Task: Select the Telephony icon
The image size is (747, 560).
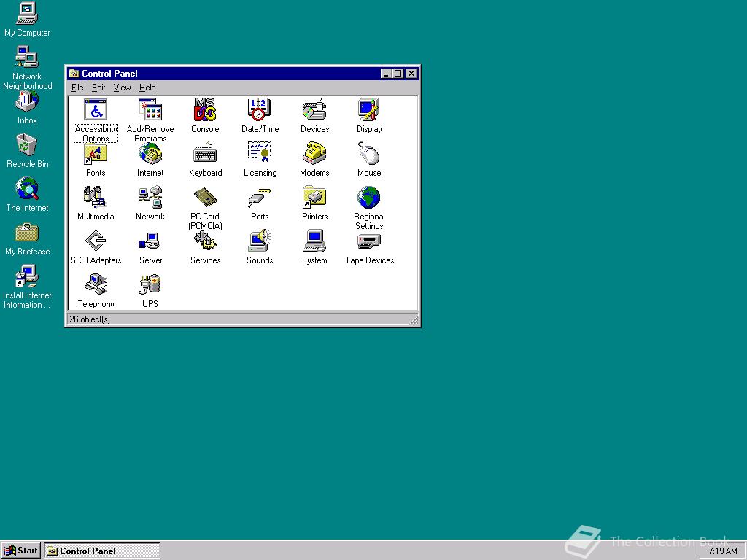Action: [96, 285]
